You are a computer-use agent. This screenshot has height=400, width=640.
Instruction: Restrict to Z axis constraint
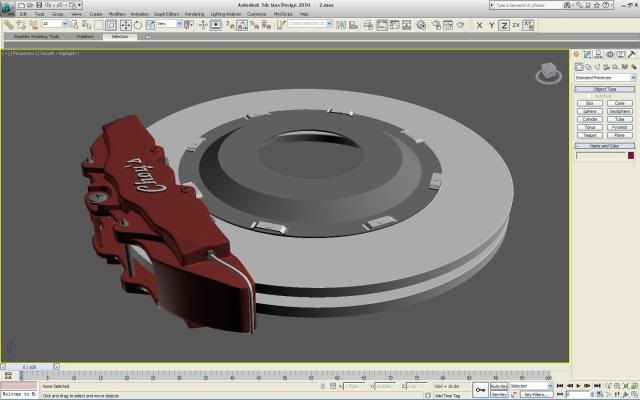click(x=504, y=25)
